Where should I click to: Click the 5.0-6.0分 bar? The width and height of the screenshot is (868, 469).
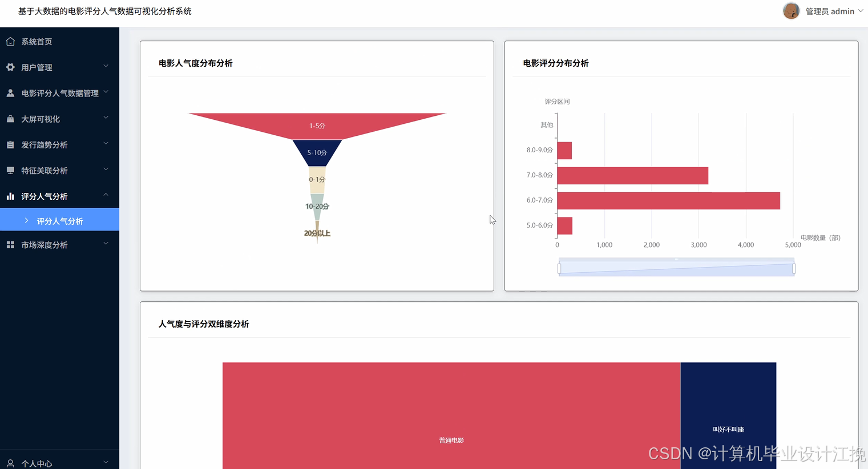(x=564, y=226)
